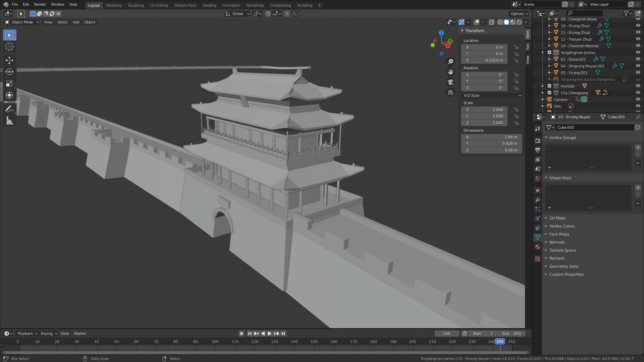Select the Move tool

pyautogui.click(x=9, y=60)
